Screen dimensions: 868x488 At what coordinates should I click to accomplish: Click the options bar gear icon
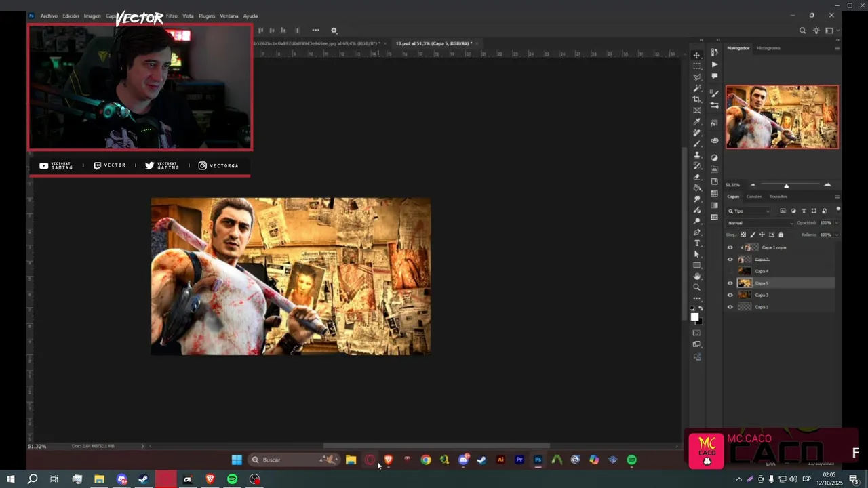(334, 30)
